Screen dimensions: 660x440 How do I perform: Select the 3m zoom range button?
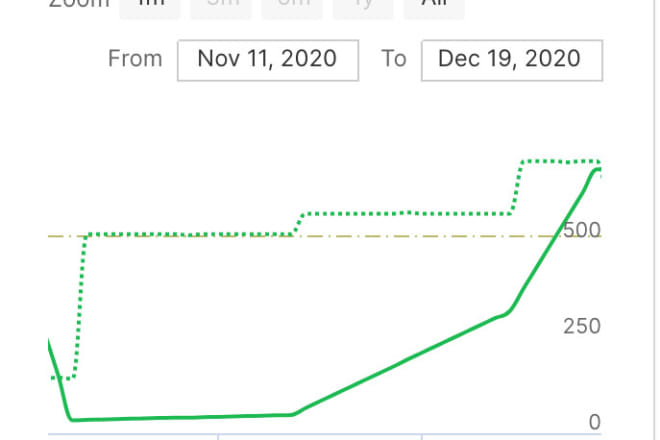point(221,7)
